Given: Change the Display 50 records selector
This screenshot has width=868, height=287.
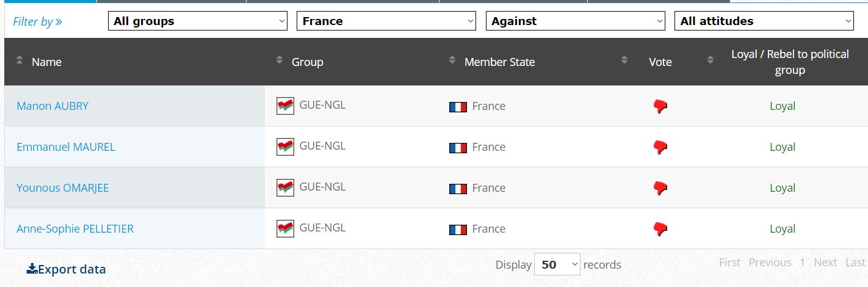Looking at the screenshot, I should (x=557, y=264).
